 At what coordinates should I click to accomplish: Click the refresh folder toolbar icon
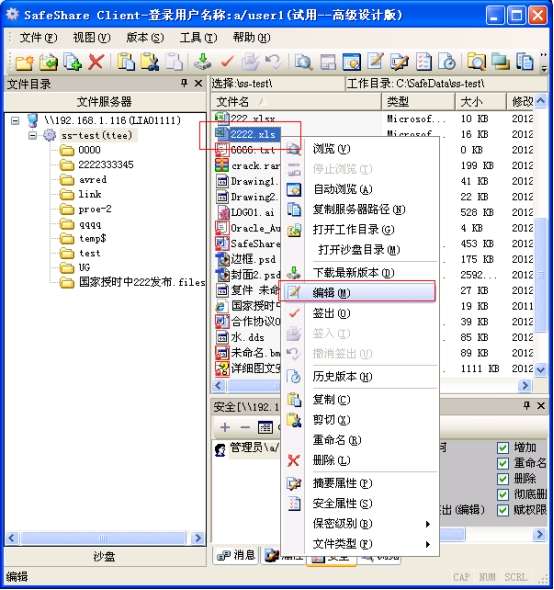[x=49, y=62]
